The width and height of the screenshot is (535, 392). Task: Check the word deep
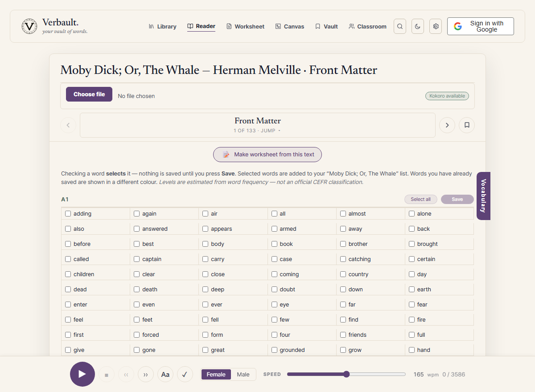tap(206, 290)
